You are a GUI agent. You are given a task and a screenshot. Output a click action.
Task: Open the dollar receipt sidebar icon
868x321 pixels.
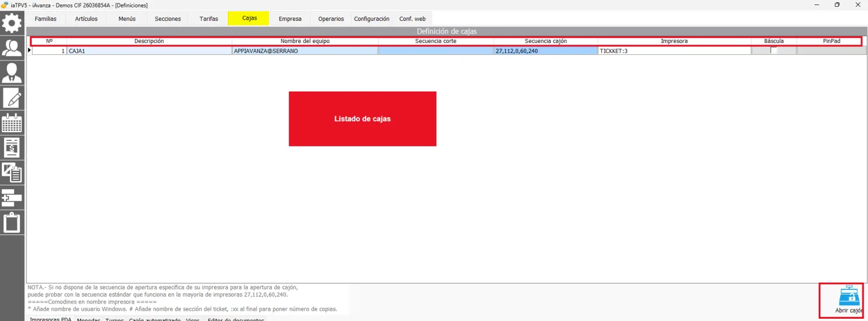(x=12, y=147)
